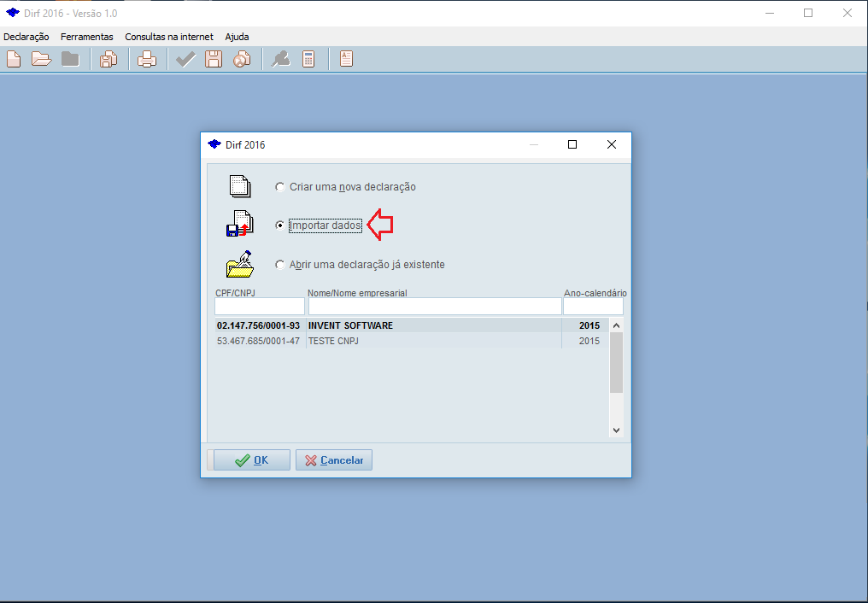
Task: Click the CPF/CNPJ filter field
Action: (x=260, y=306)
